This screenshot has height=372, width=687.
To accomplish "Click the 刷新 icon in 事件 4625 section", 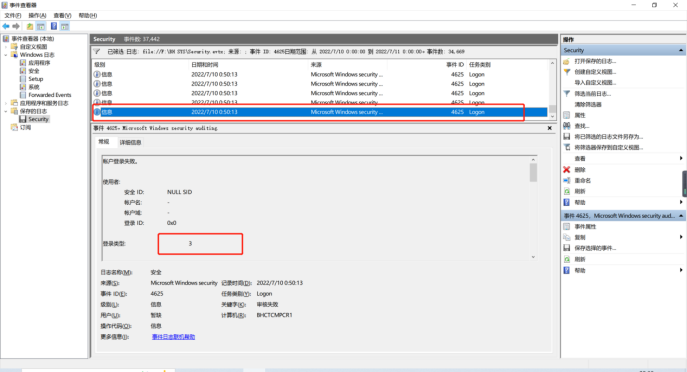I will (567, 259).
